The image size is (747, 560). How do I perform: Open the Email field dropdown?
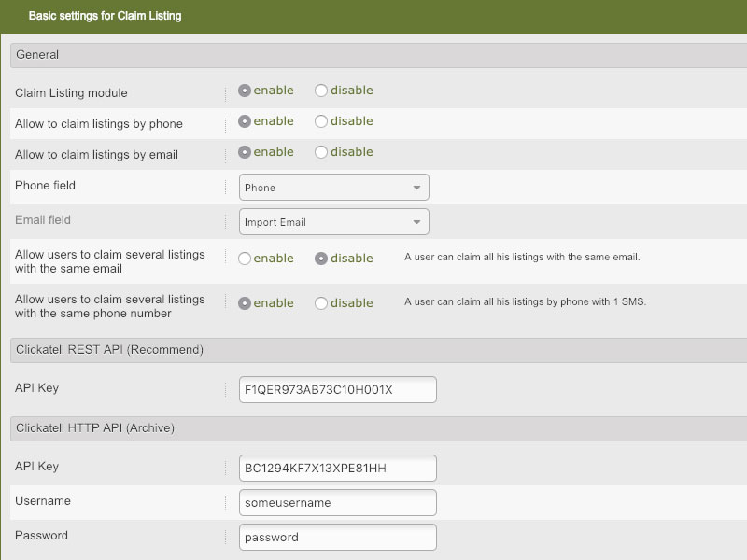[x=333, y=222]
